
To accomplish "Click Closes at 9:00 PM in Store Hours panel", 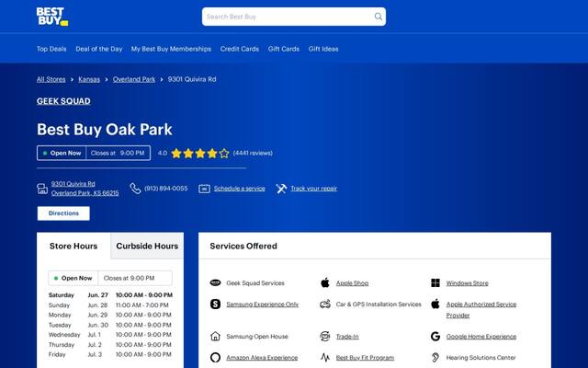I will point(129,278).
